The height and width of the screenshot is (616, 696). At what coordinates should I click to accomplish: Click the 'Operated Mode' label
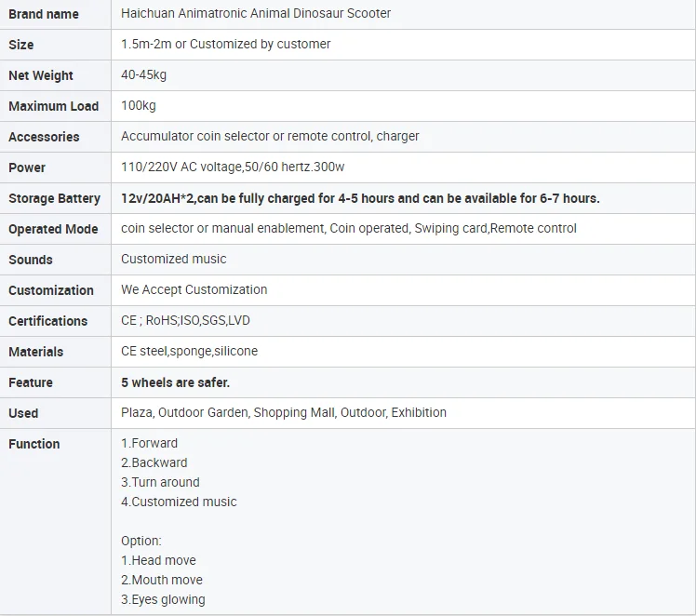(53, 229)
